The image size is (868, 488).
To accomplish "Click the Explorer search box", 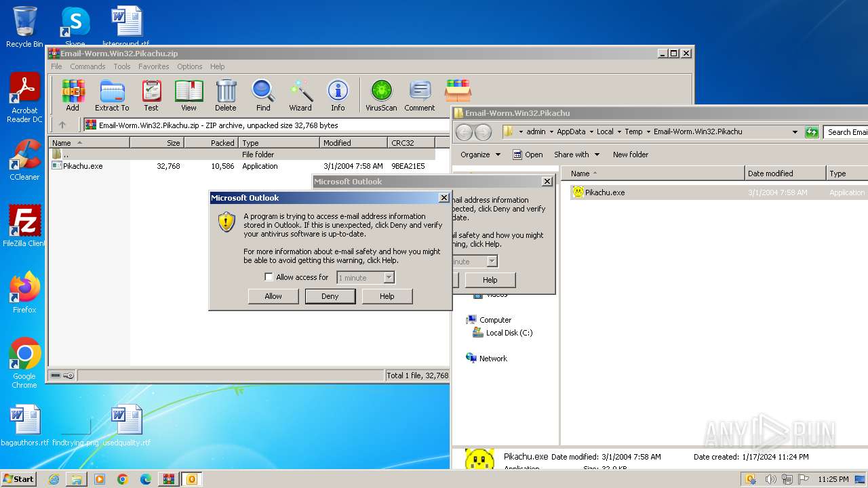I will (846, 132).
